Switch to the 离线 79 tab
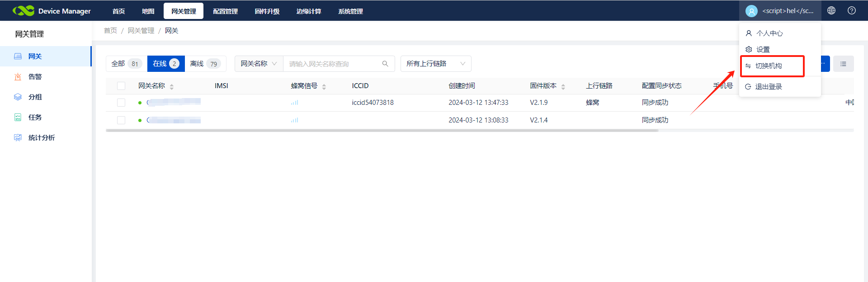 pos(205,64)
